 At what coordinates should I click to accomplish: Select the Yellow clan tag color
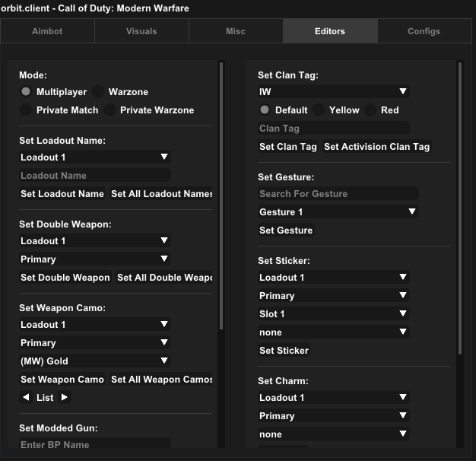[x=319, y=110]
